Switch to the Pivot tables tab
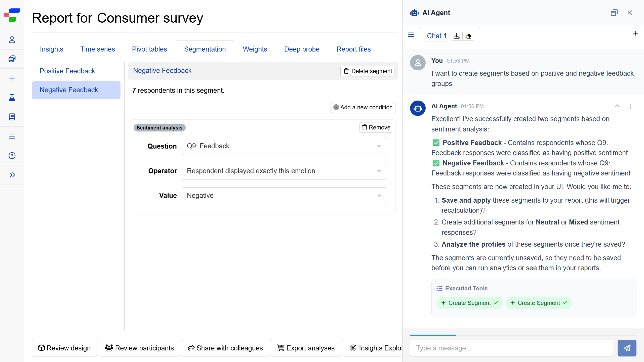Viewport: 644px width, 362px height. click(x=149, y=49)
